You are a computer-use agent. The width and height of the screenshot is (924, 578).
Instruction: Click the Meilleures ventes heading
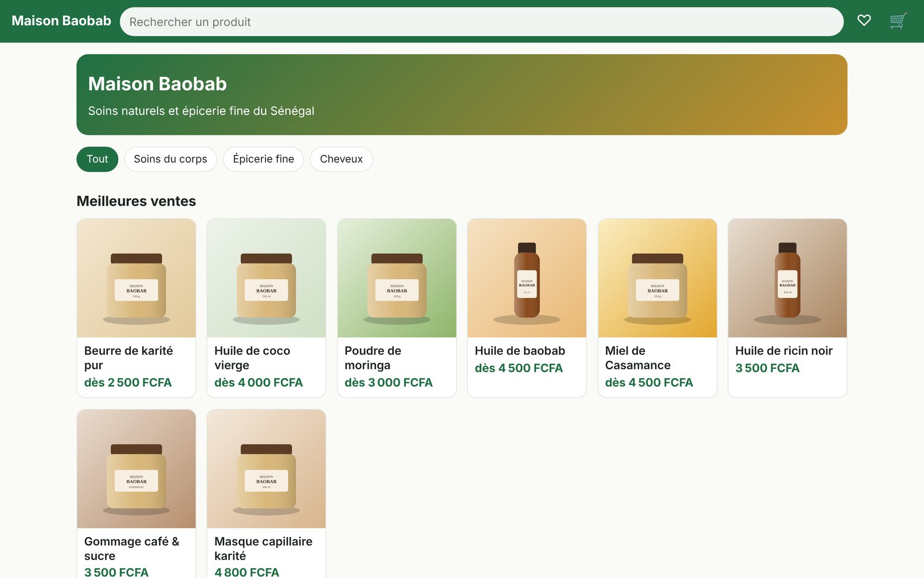(136, 201)
